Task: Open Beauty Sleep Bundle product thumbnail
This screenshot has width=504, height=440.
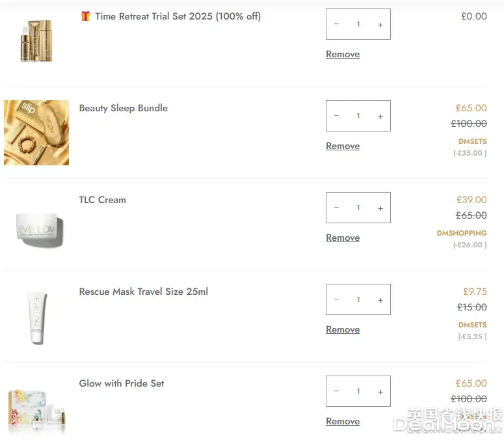Action: point(36,133)
